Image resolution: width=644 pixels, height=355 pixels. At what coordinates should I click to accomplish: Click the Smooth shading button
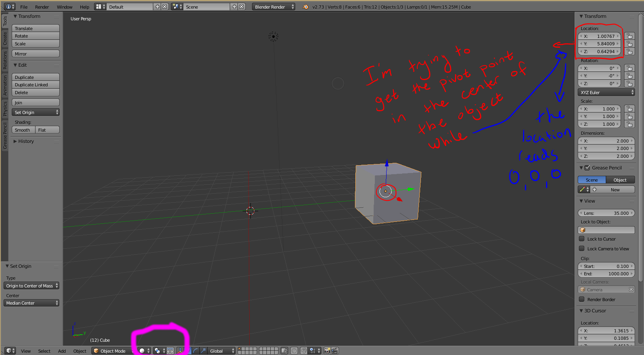pyautogui.click(x=23, y=130)
